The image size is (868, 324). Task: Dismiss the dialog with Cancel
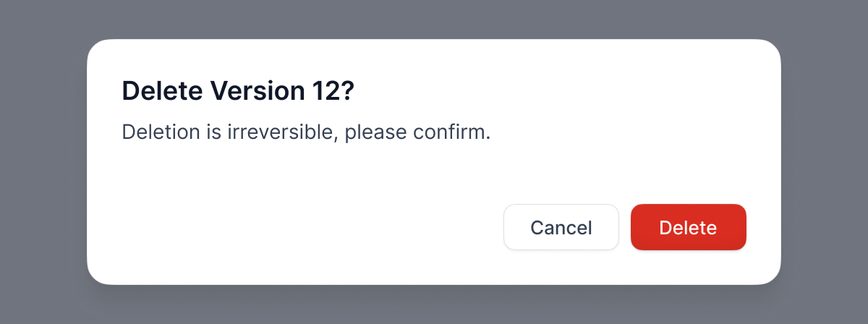tap(561, 228)
